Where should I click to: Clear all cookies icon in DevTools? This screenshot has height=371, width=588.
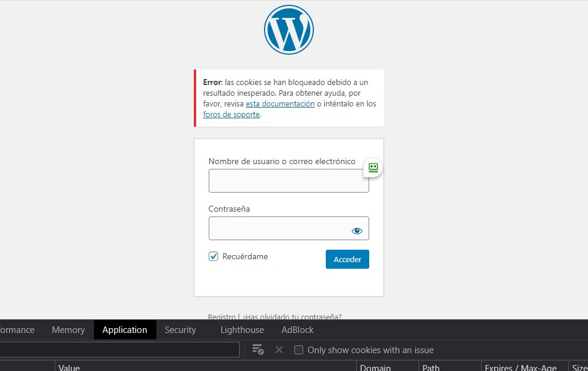pos(258,350)
